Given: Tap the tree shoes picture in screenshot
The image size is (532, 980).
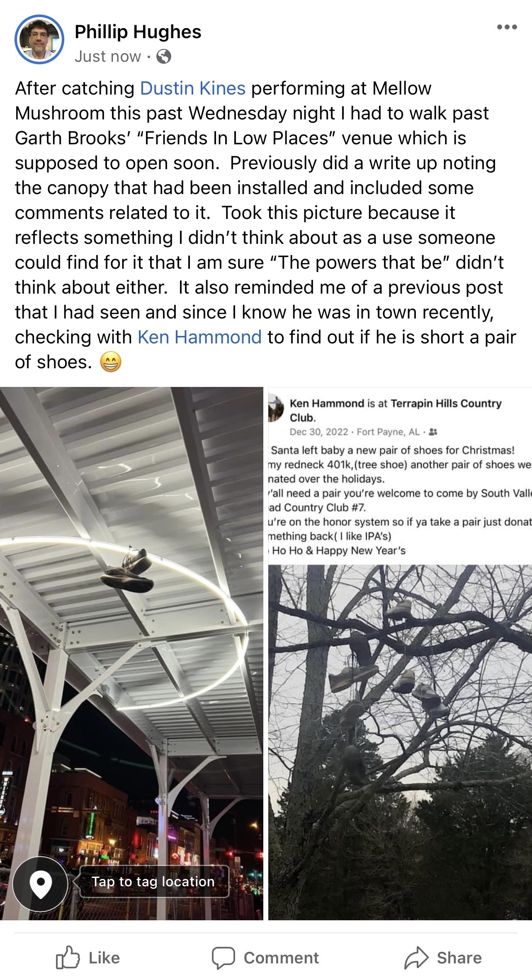Looking at the screenshot, I should pyautogui.click(x=400, y=742).
